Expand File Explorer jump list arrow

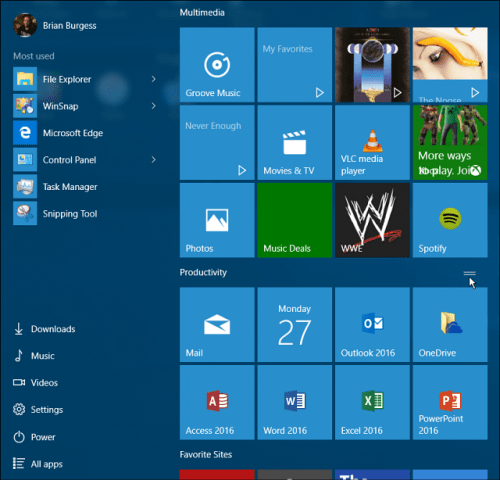click(x=154, y=79)
